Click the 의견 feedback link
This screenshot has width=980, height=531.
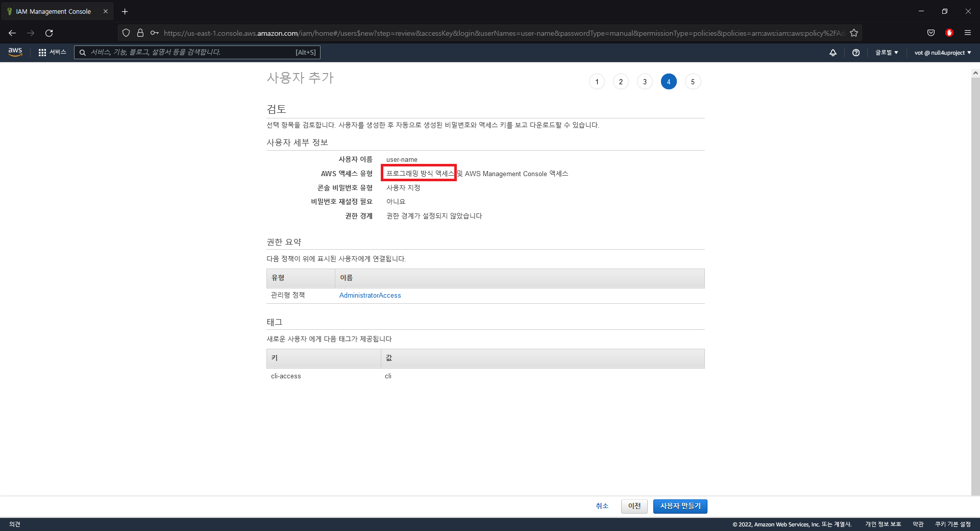[x=15, y=524]
